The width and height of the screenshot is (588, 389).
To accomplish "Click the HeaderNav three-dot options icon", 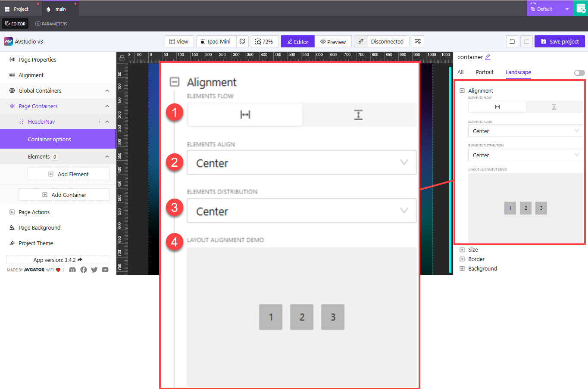I will pyautogui.click(x=100, y=121).
